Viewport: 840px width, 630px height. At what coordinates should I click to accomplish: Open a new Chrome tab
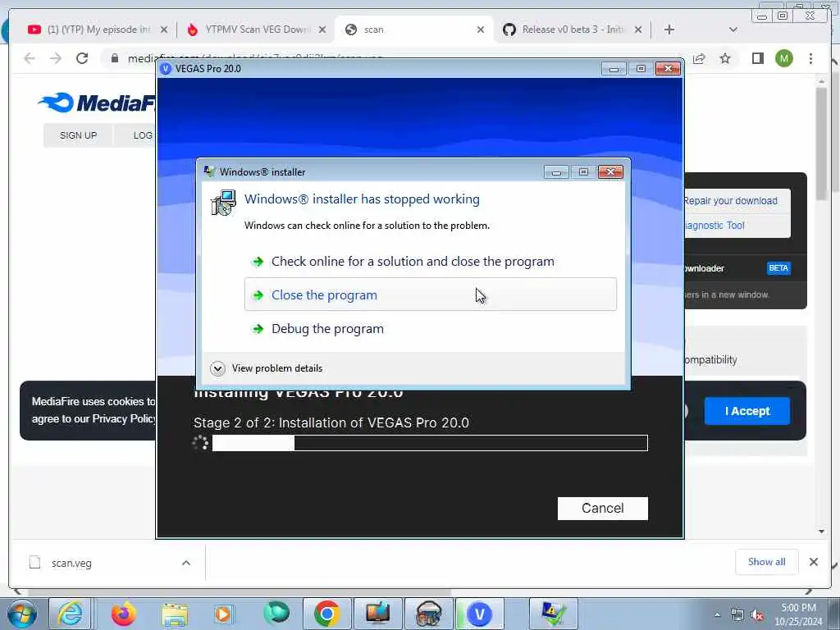(x=669, y=30)
